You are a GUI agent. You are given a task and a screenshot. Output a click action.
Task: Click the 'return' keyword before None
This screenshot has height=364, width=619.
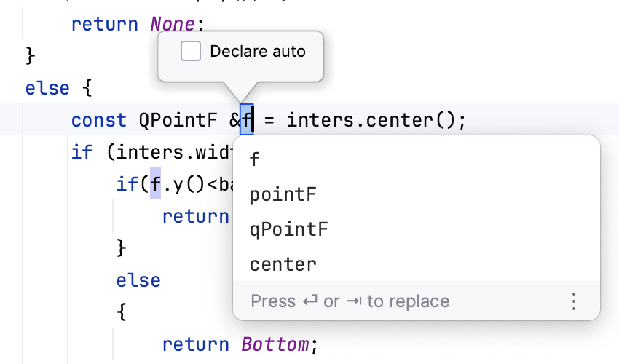point(104,24)
